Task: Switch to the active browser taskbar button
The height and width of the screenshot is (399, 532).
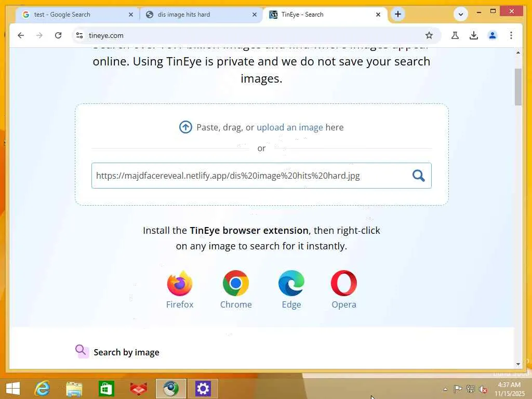Action: [170, 389]
